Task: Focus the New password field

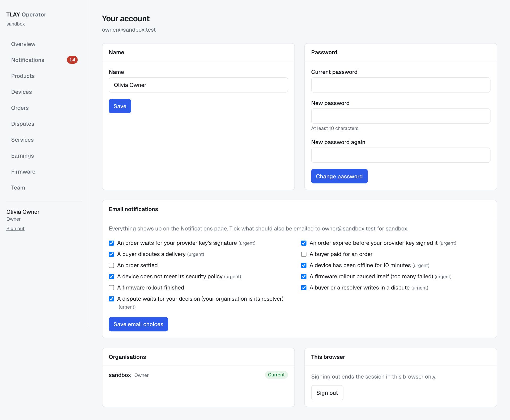Action: point(401,116)
